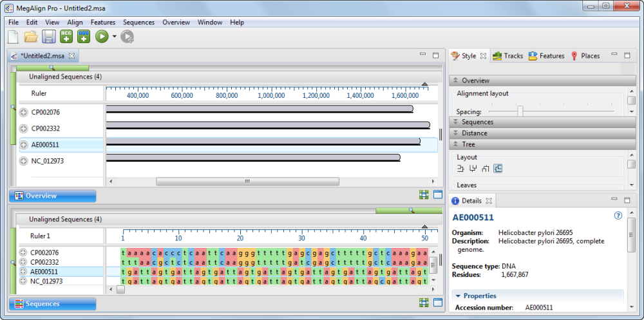
Task: Expand CP002332 in the Sequences pane
Action: click(x=23, y=262)
